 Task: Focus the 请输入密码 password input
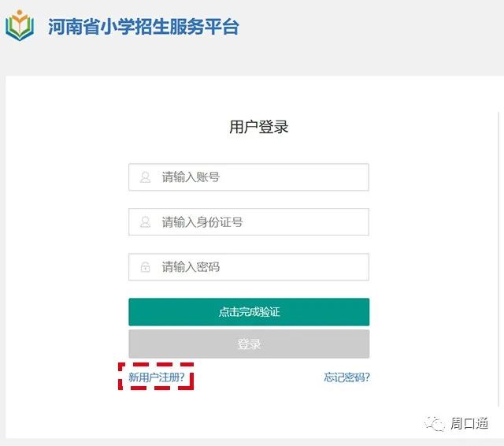tap(260, 267)
